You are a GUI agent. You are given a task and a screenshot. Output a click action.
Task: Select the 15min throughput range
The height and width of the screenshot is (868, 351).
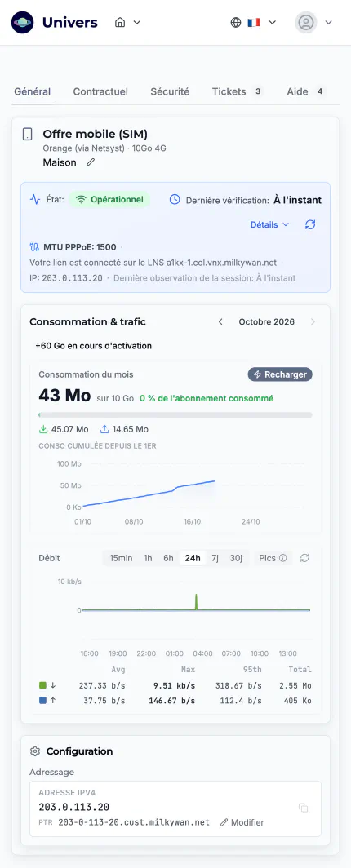121,558
